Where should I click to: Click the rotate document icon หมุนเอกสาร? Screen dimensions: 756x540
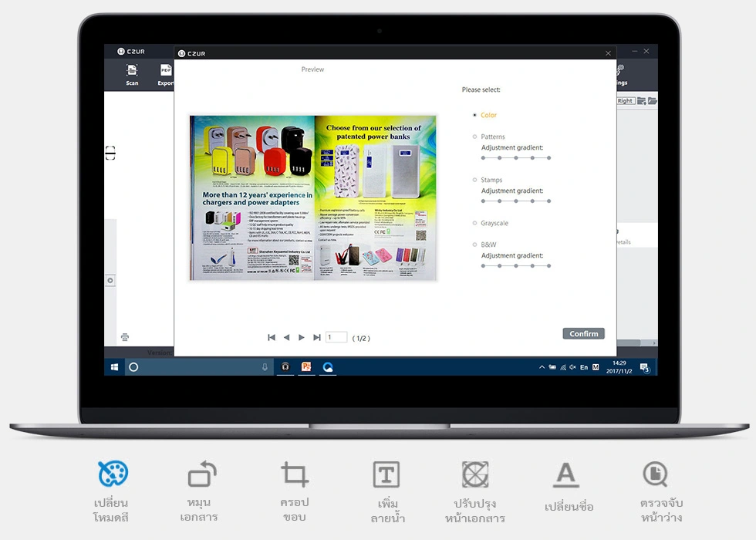tap(202, 474)
